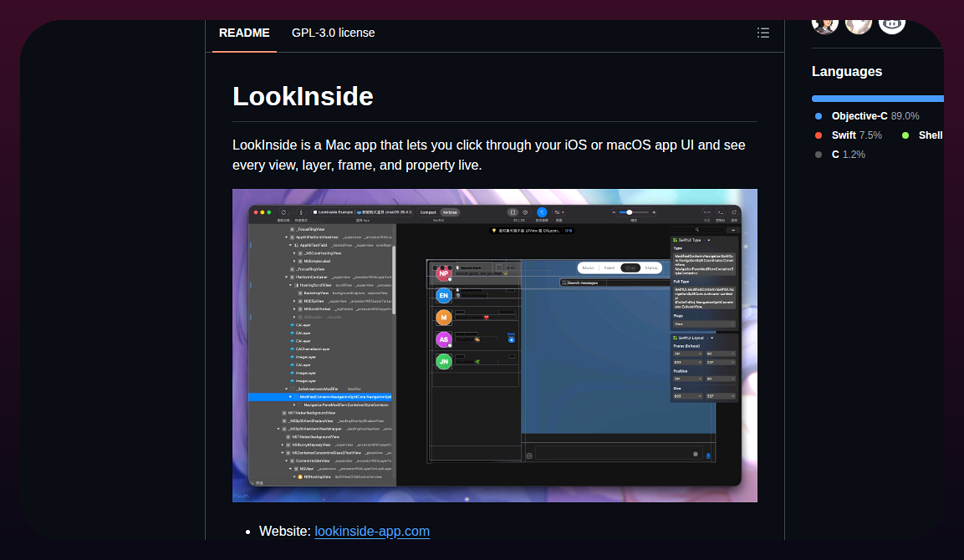Open the README tab
This screenshot has height=560, width=964.
point(244,33)
